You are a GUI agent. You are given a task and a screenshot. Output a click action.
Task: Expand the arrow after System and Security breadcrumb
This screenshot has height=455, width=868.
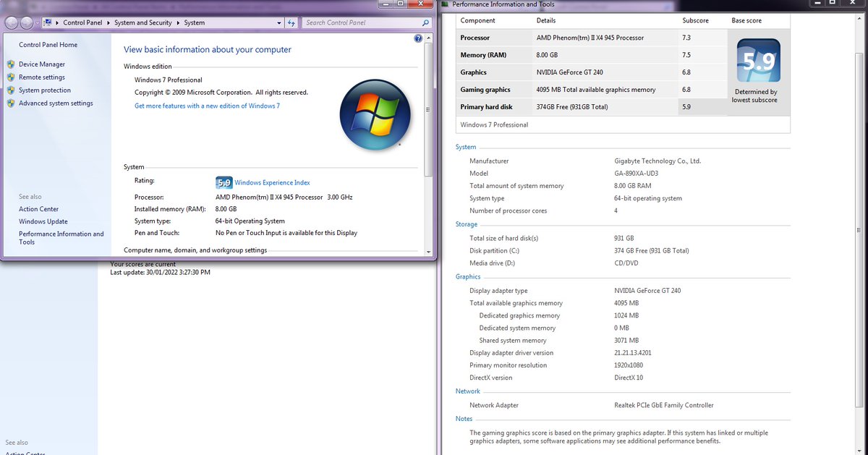[x=178, y=22]
